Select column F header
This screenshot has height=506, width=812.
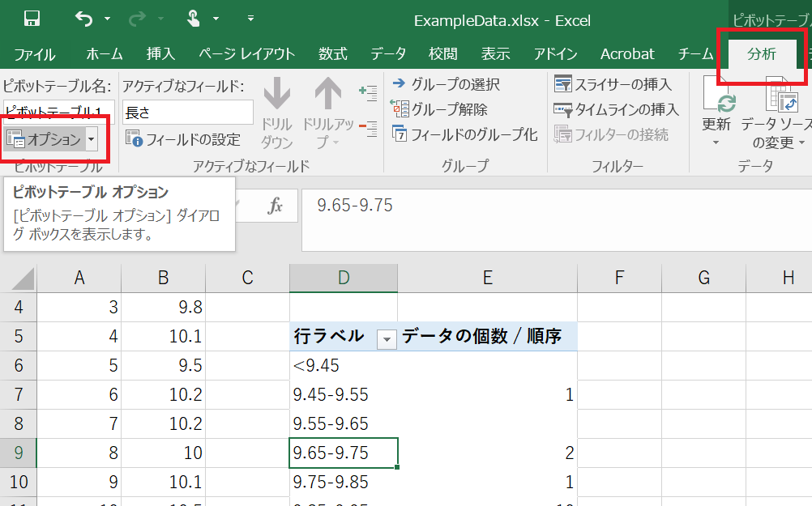(x=619, y=279)
